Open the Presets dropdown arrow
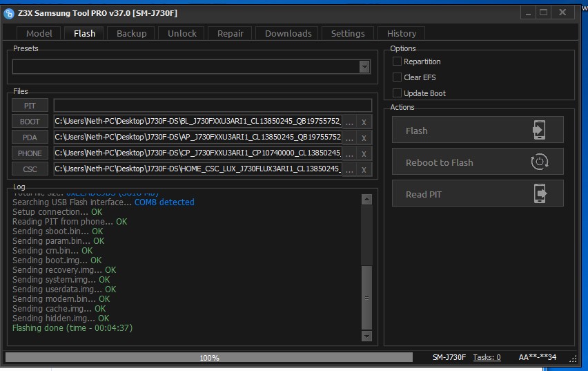This screenshot has height=371, width=588. [364, 67]
